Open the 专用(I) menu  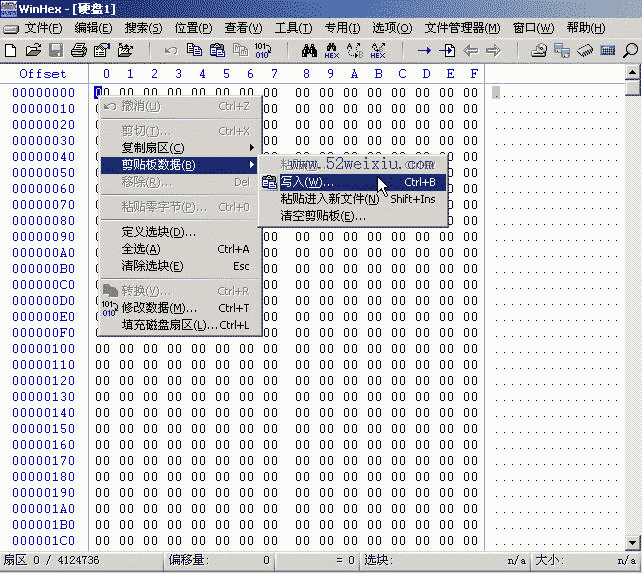pos(342,28)
